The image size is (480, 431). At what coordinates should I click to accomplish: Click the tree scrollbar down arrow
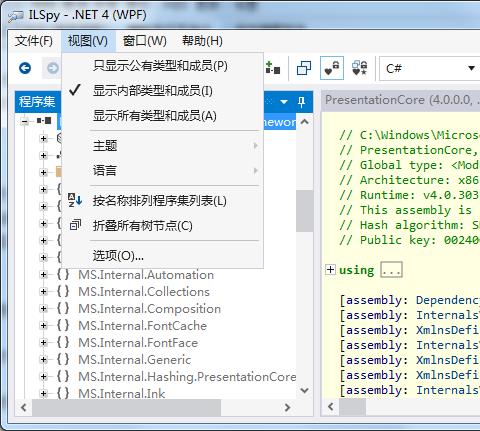point(304,390)
